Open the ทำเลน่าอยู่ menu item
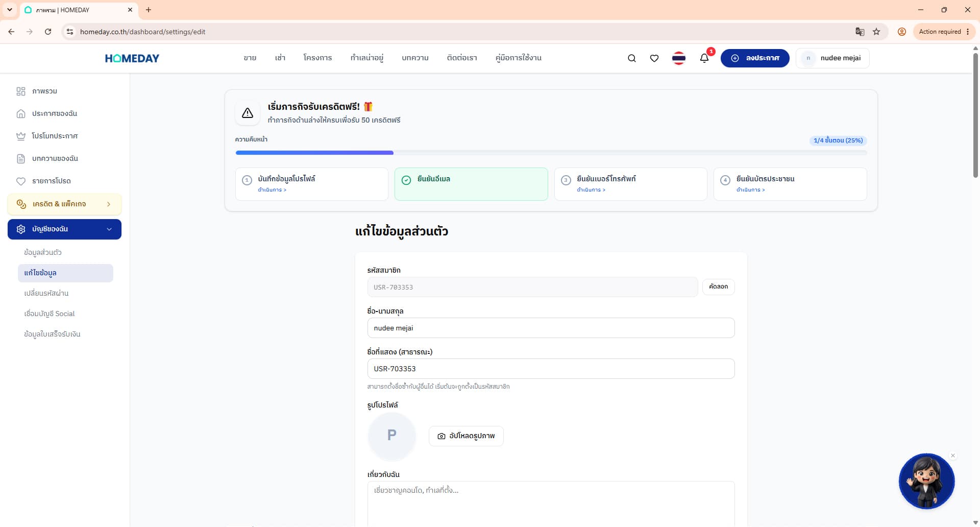 [366, 58]
